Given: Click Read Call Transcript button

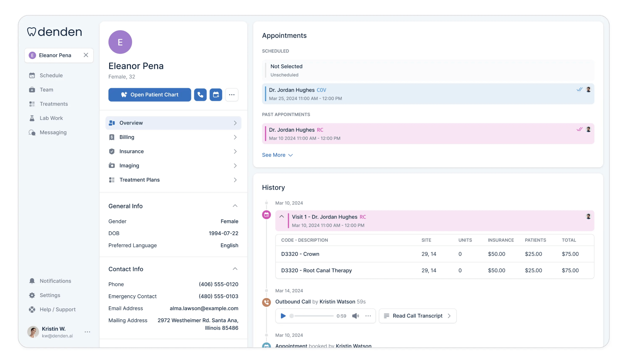Looking at the screenshot, I should coord(417,316).
